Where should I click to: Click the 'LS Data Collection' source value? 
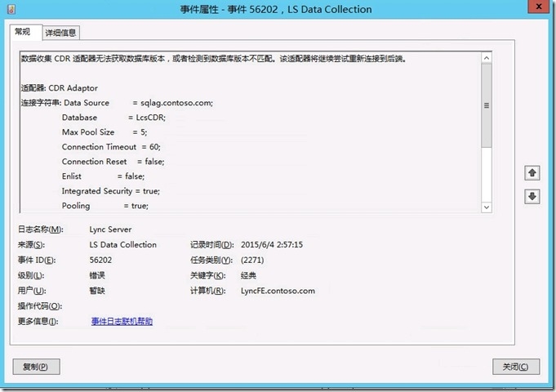[122, 245]
